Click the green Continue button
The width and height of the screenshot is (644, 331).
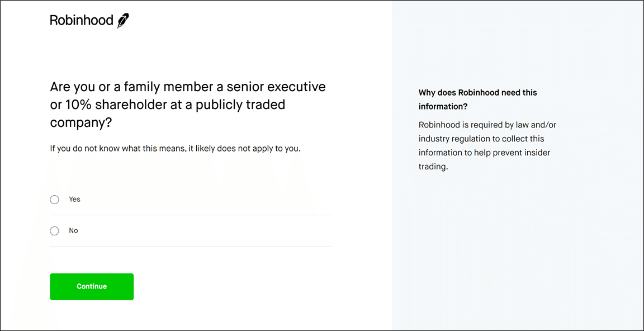92,287
